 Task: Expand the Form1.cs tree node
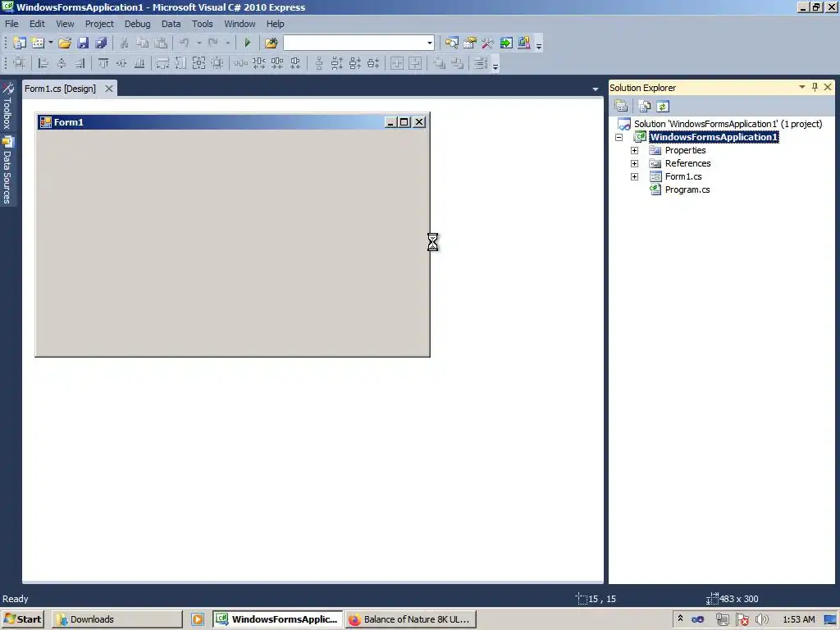635,177
